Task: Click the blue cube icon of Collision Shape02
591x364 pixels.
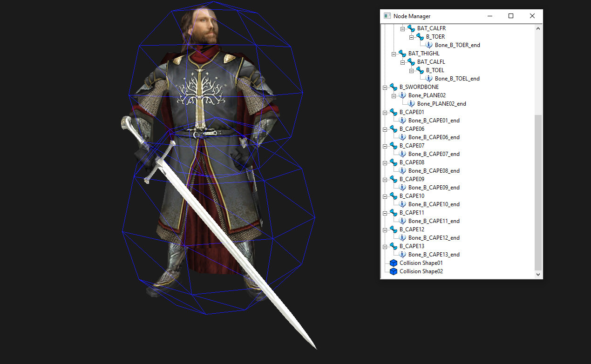Action: pos(394,271)
